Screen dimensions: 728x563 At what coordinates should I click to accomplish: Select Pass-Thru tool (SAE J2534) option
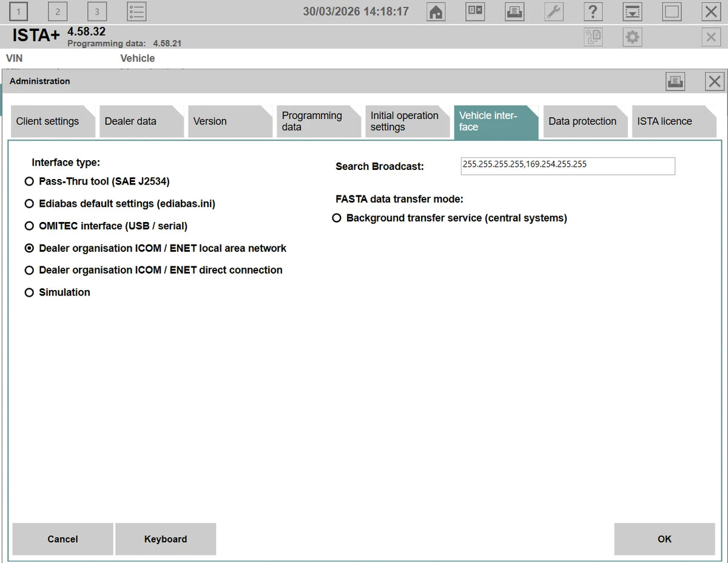tap(97, 181)
